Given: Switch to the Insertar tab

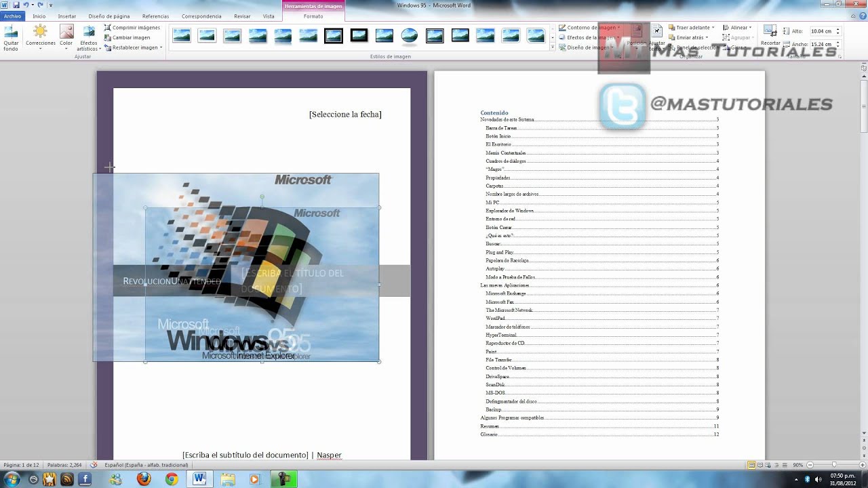Looking at the screenshot, I should 67,16.
